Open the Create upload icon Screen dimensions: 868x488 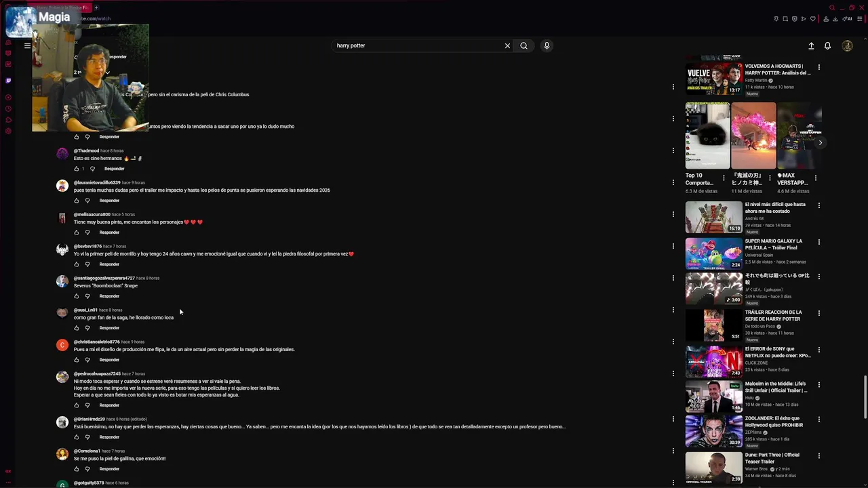811,45
